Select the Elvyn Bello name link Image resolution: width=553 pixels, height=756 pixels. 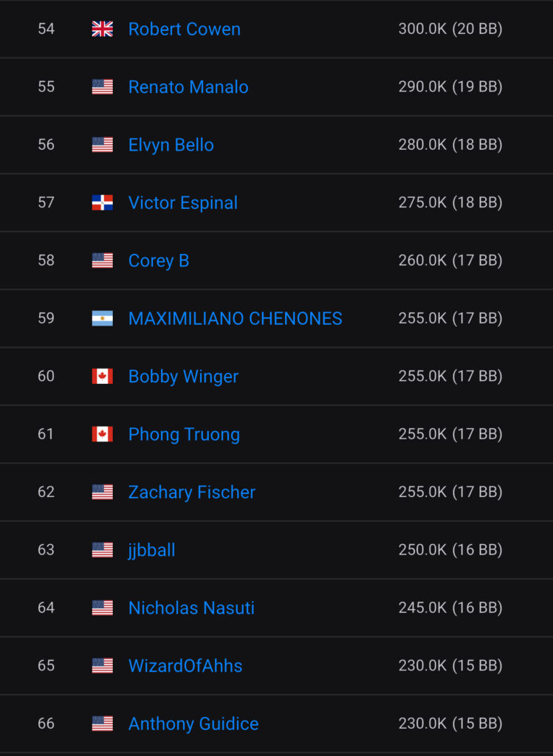coord(171,145)
